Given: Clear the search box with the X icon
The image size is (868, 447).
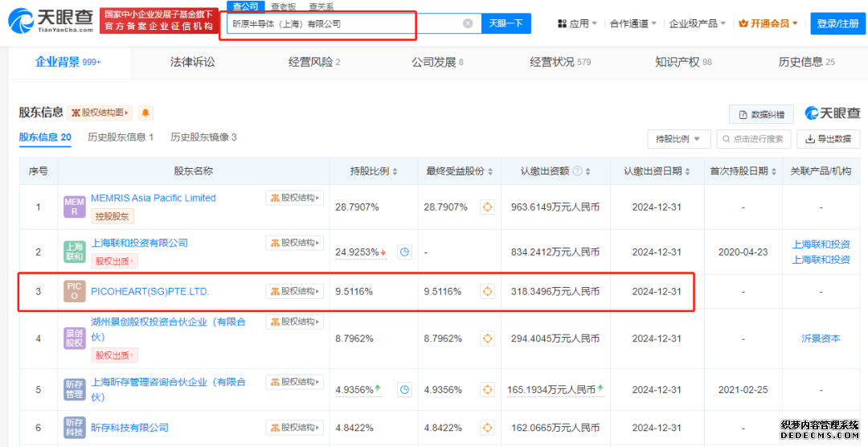Looking at the screenshot, I should click(468, 23).
